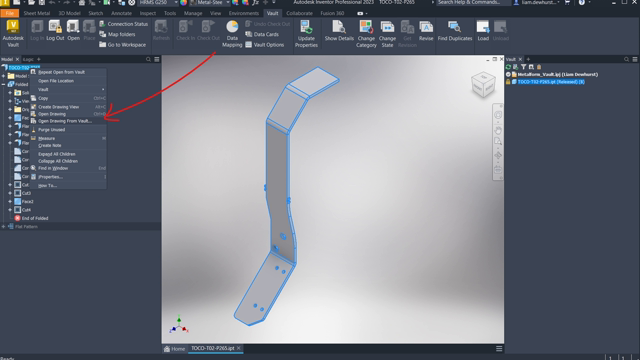Click the Search Help & Commands field
640x360 pixels.
point(473,2)
